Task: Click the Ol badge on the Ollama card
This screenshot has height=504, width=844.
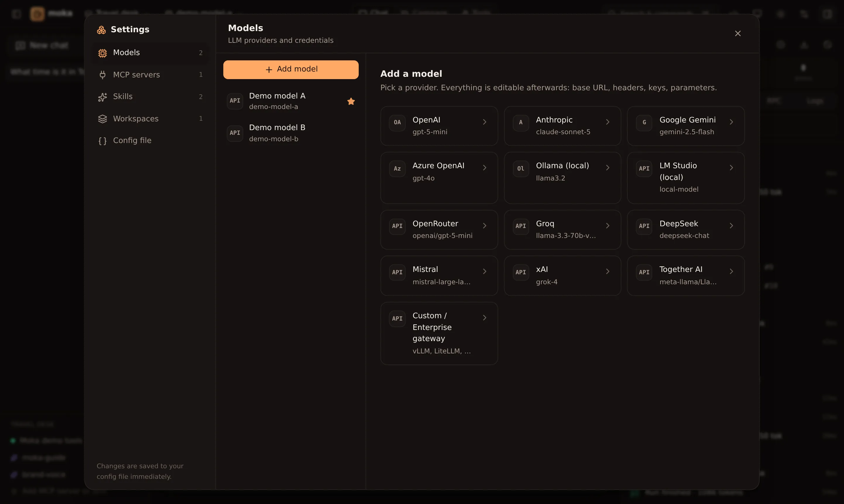Action: pyautogui.click(x=521, y=169)
